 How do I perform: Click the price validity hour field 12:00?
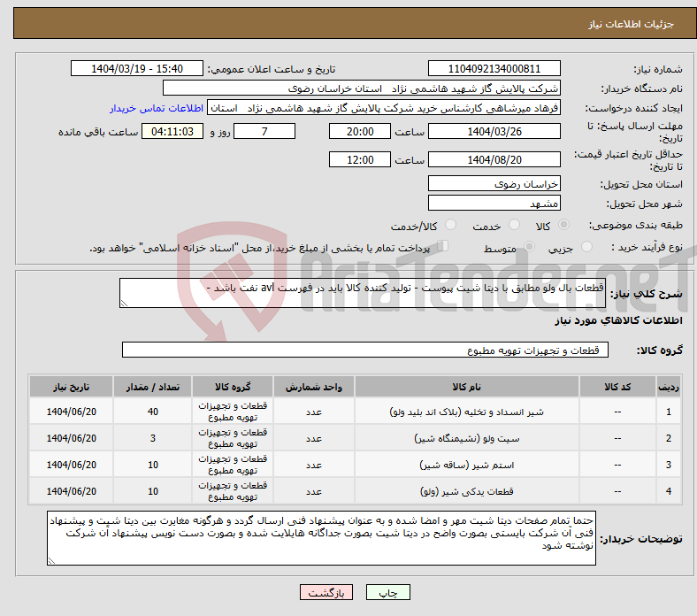coord(360,159)
